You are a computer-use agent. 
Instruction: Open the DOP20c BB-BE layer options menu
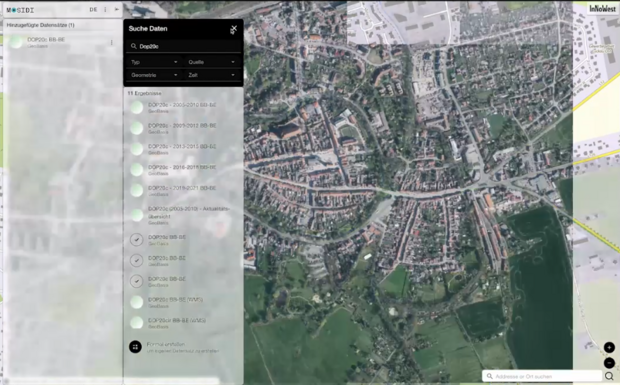(x=112, y=42)
